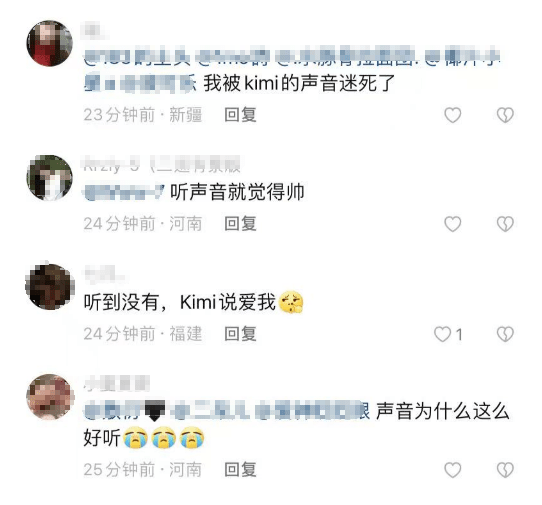The image size is (542, 505).
Task: Dislike the Kimi说爱我 comment
Action: coord(505,334)
